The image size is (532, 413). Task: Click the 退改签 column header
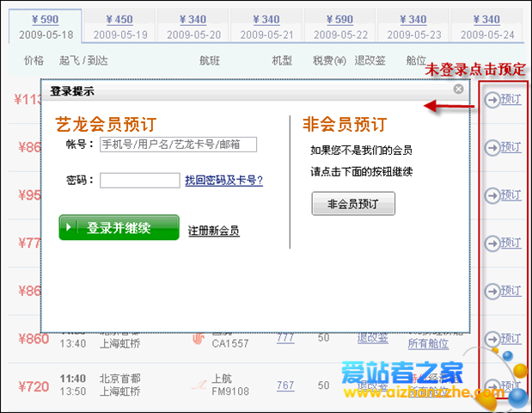[370, 60]
